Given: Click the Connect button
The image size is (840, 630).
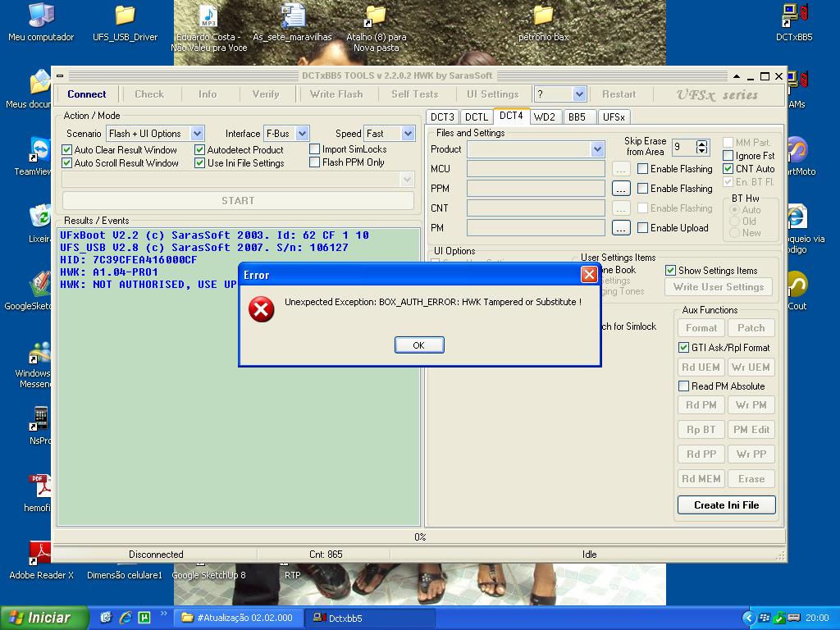Looking at the screenshot, I should click(87, 94).
